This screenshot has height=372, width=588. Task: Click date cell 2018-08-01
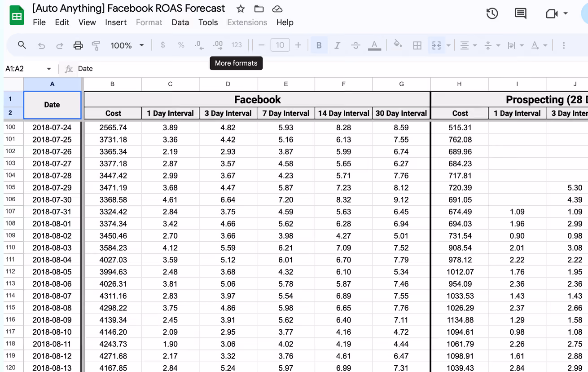52,224
